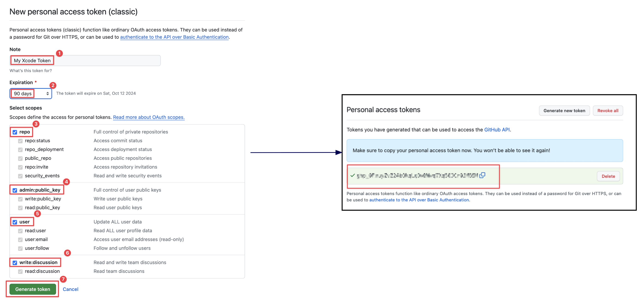Click Cancel to discard the token

70,289
